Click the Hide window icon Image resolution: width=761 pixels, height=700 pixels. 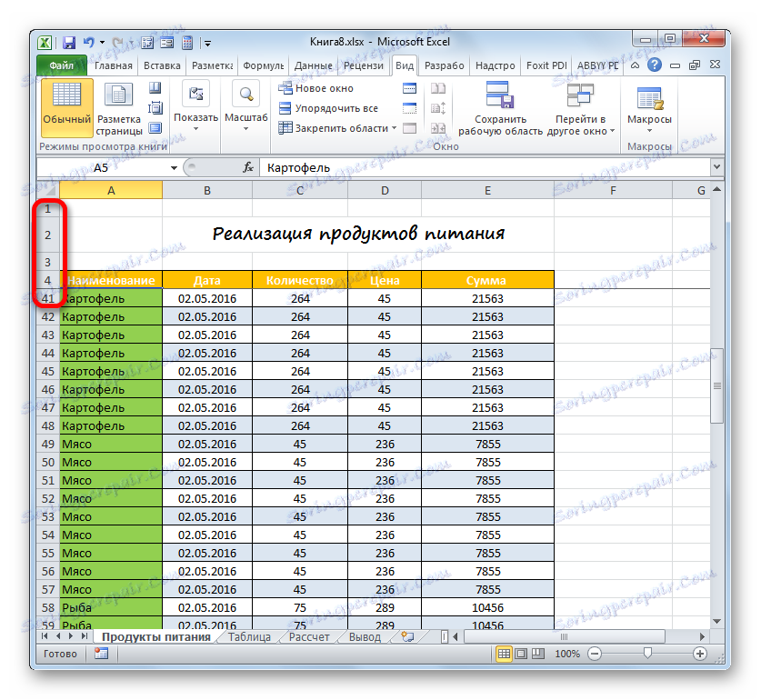410,108
